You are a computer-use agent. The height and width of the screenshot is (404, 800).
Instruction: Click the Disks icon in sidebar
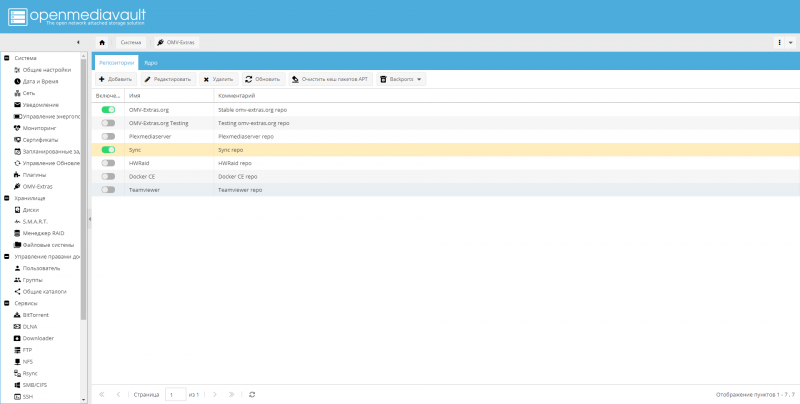tap(17, 210)
